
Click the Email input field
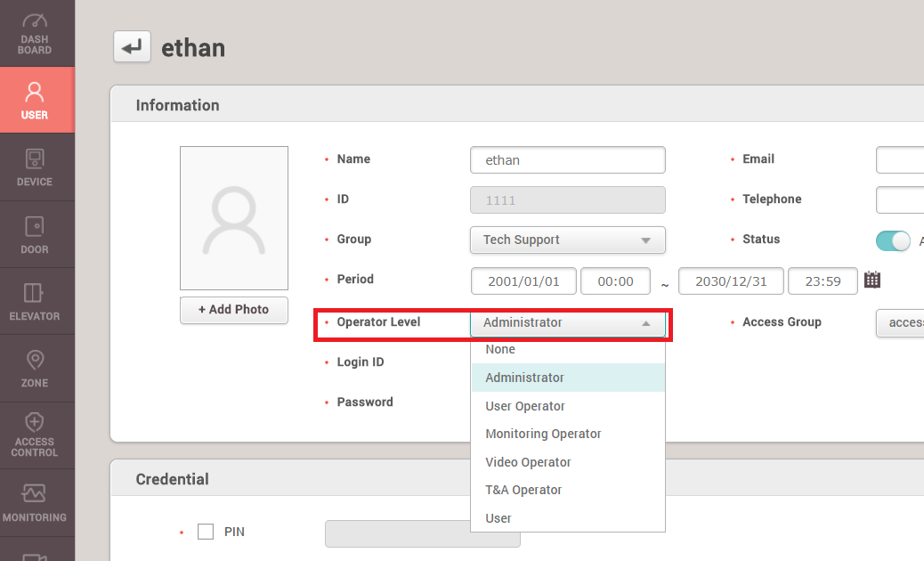pos(900,159)
